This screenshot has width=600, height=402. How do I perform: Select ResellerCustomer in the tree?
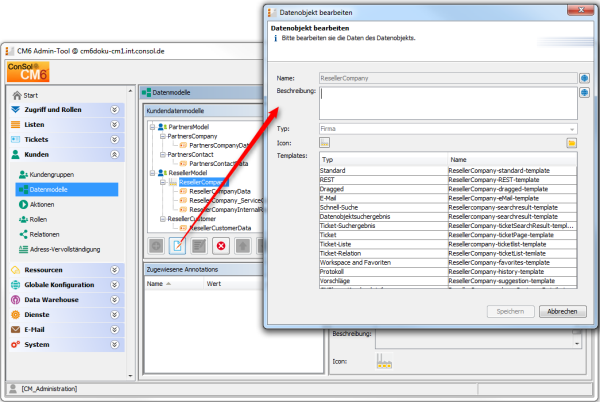(x=191, y=219)
